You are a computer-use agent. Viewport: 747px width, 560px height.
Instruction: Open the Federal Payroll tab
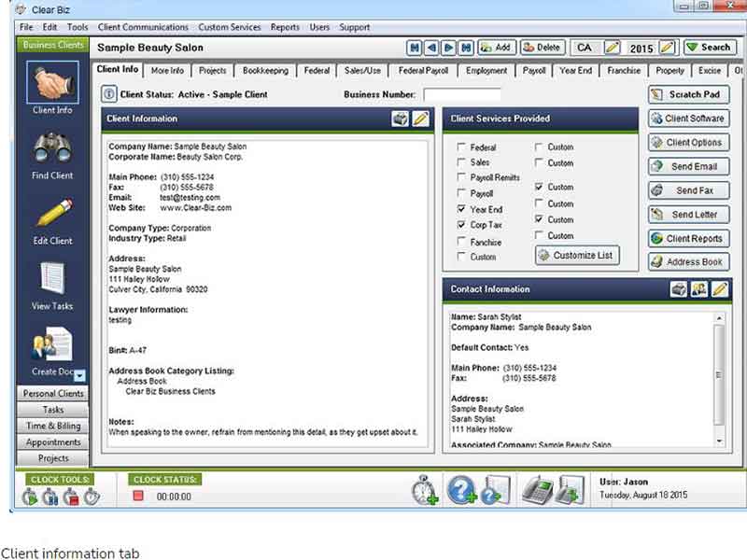[x=423, y=71]
